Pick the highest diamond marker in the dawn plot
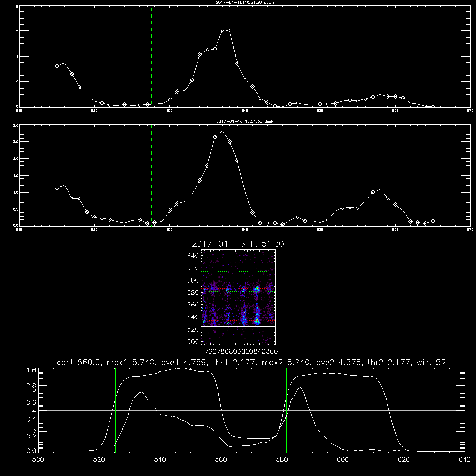 coord(222,30)
